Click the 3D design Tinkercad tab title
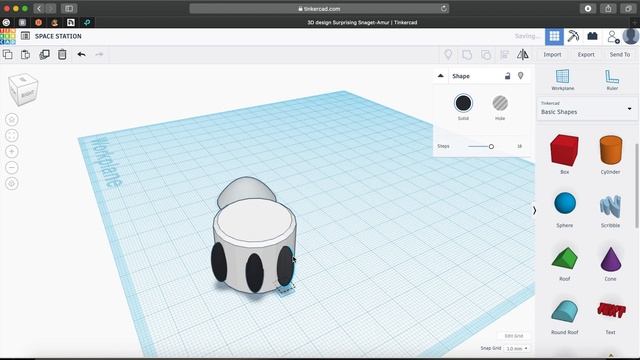This screenshot has width=640, height=360. coord(362,22)
